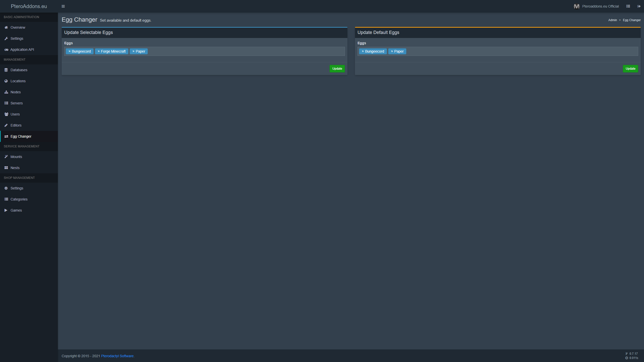Click the Admin breadcrumb link
This screenshot has width=644, height=362.
pos(612,20)
